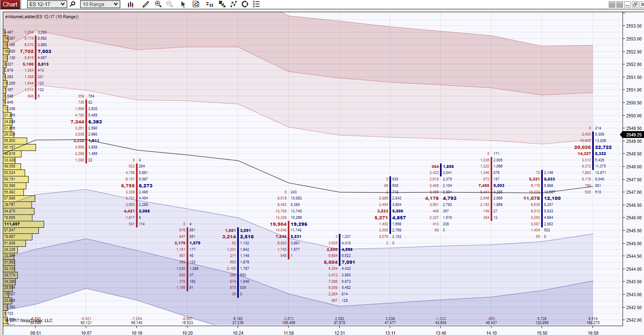The height and width of the screenshot is (335, 644).
Task: Click the 2553.50 price axis label
Action: (x=634, y=26)
